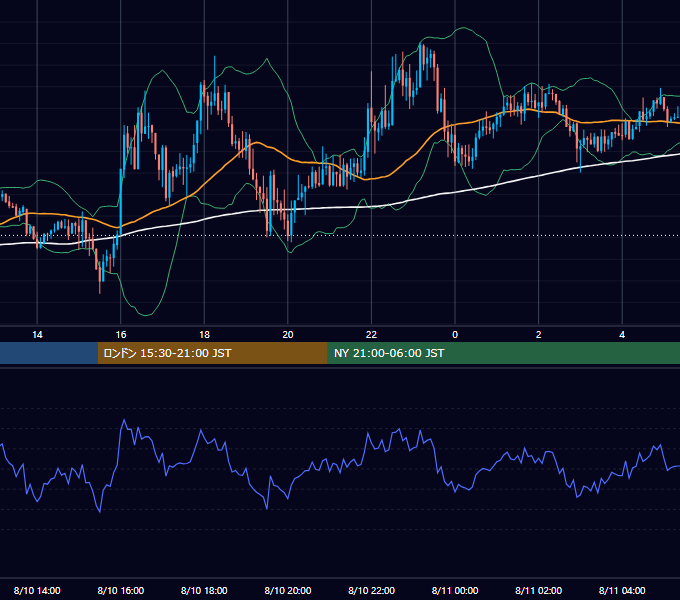This screenshot has height=600, width=680.
Task: Click the 16 hour axis label
Action: [121, 335]
